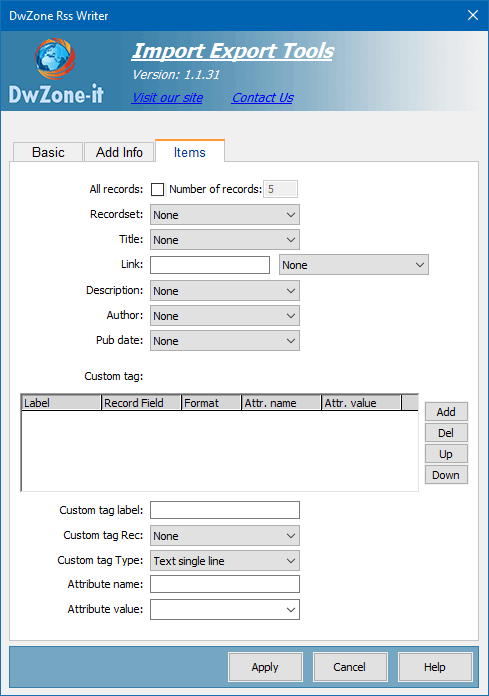
Task: Move custom tag Up button
Action: coord(446,454)
